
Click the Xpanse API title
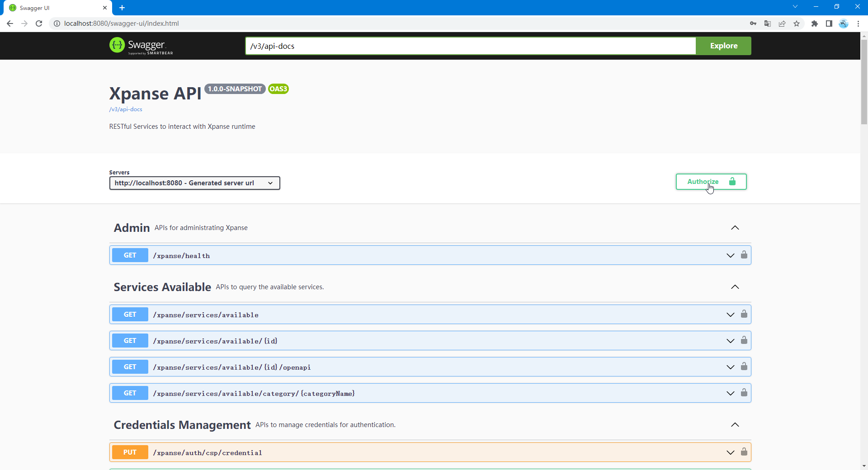click(x=155, y=94)
